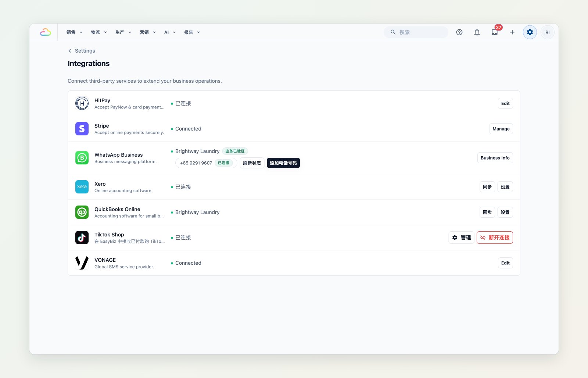Open the notifications bell icon
Image resolution: width=588 pixels, height=378 pixels.
[477, 32]
